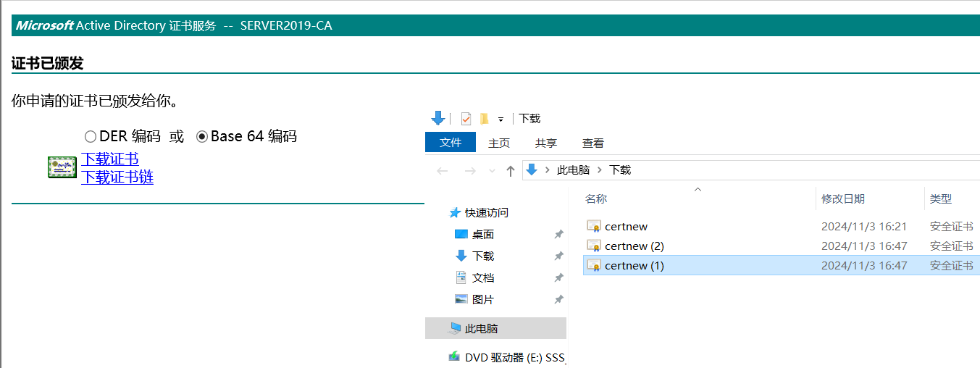Click the pin icon next to 文档
The width and height of the screenshot is (980, 368).
click(558, 278)
